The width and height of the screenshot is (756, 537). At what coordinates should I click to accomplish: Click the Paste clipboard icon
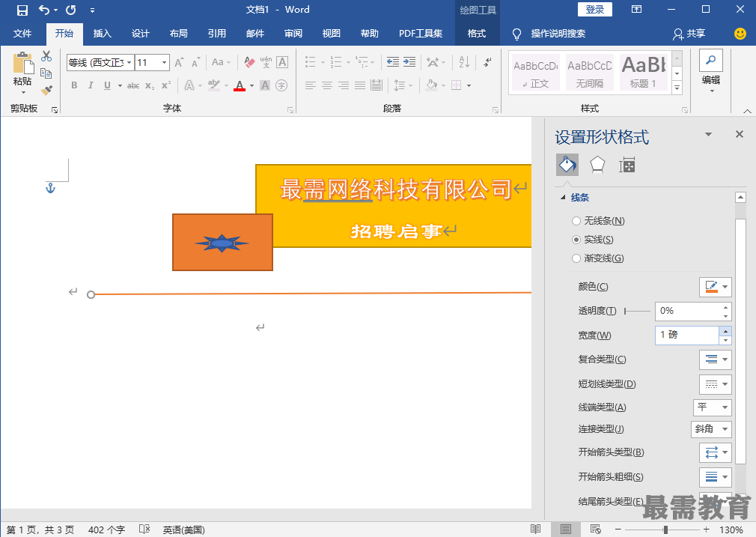pyautogui.click(x=22, y=64)
